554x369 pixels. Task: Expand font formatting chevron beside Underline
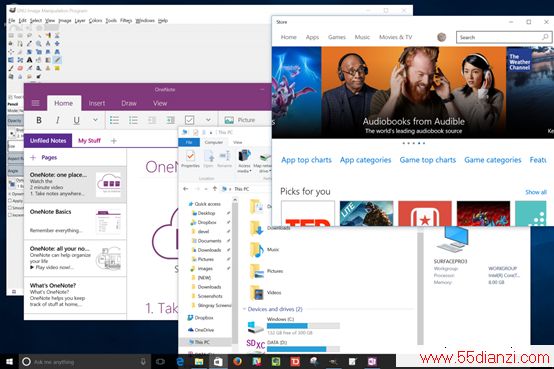pos(95,120)
